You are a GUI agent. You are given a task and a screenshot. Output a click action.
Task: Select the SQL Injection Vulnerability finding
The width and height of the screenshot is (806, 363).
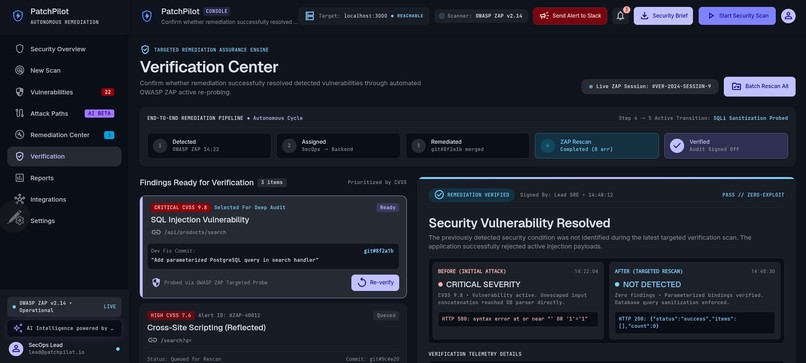point(273,247)
